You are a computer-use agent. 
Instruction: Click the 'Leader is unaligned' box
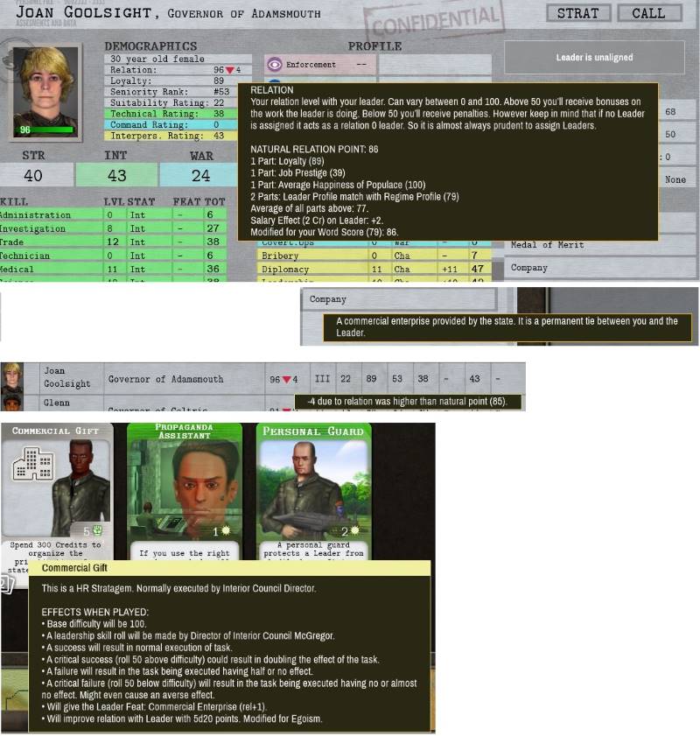pos(594,57)
